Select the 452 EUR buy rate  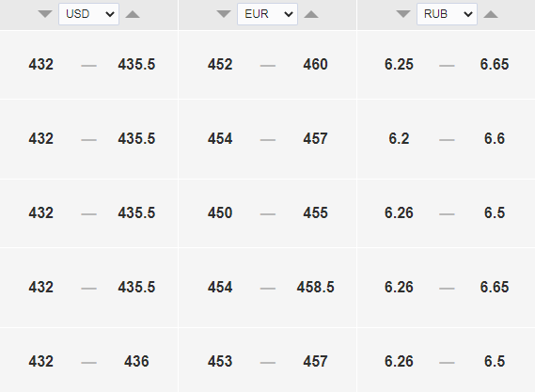(x=220, y=65)
